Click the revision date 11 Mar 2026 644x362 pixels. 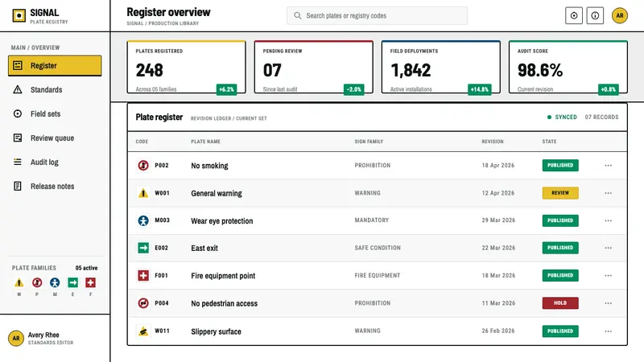[498, 303]
